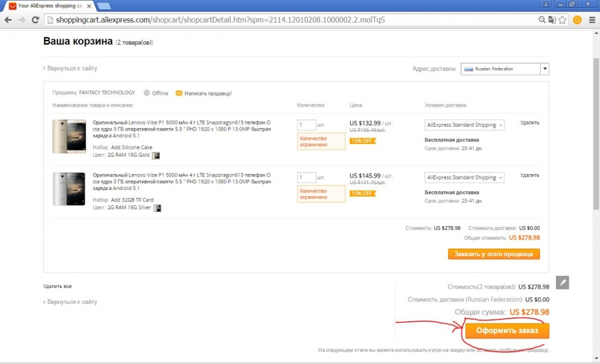600x364 pixels.
Task: Go back using the browser back arrow
Action: point(8,20)
